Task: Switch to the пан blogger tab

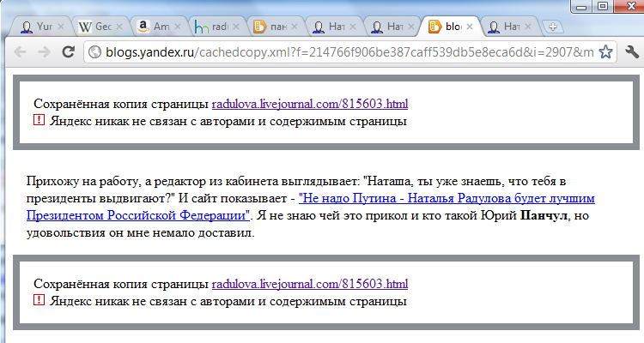Action: tap(273, 27)
